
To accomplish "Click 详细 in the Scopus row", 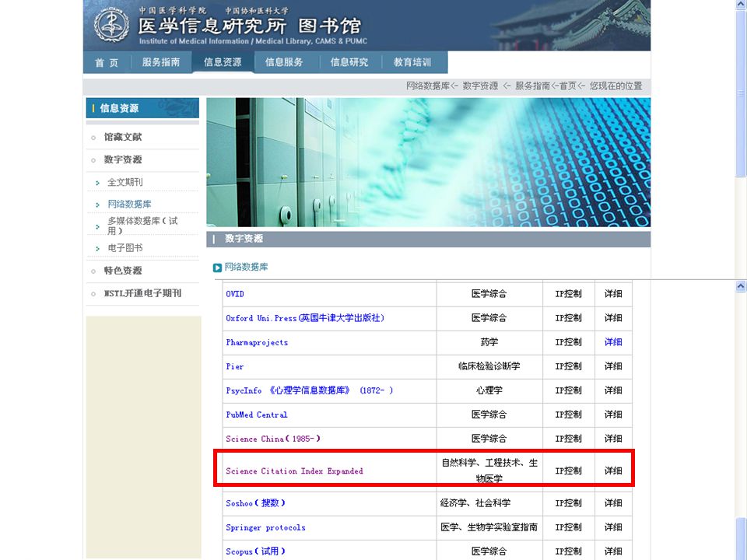I will [x=613, y=551].
